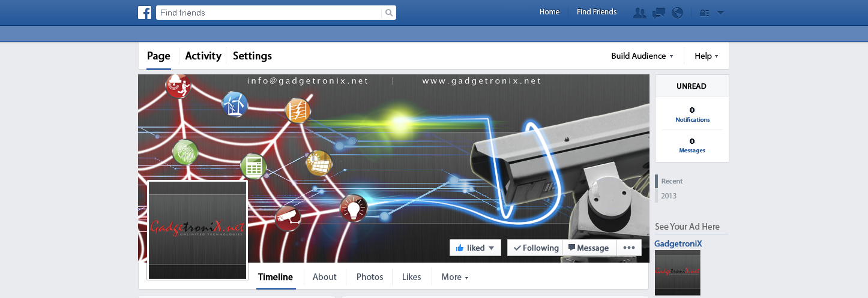Open the Photos tab
The width and height of the screenshot is (868, 298).
pos(370,277)
